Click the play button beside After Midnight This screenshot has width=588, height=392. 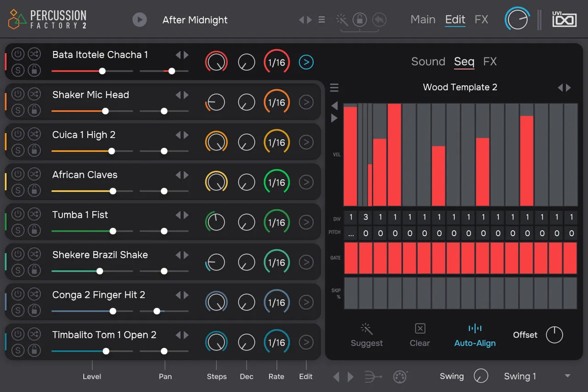click(x=140, y=20)
